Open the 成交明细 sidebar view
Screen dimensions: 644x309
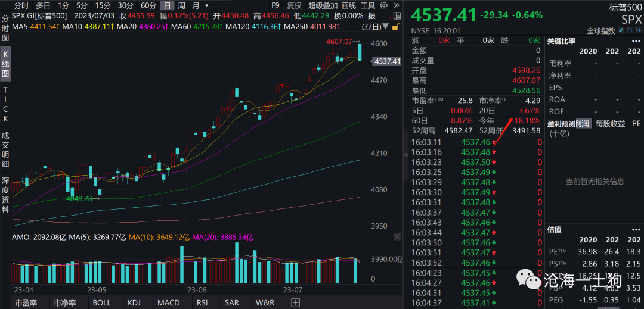(6, 149)
